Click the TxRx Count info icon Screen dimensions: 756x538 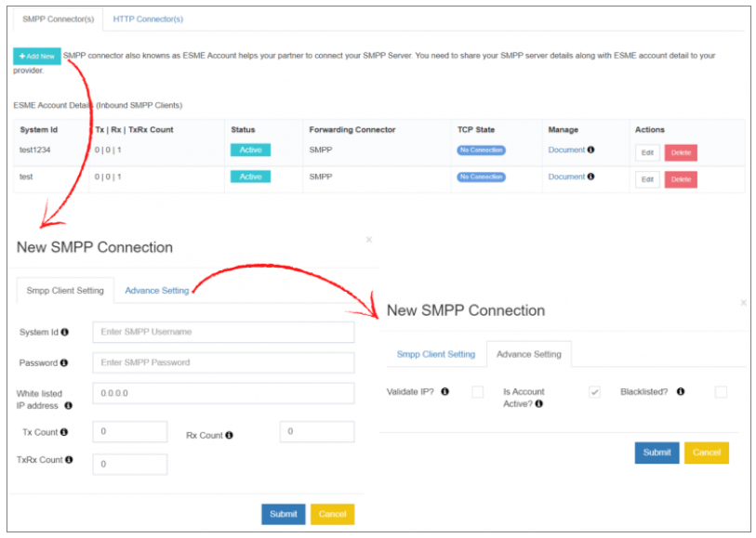68,460
